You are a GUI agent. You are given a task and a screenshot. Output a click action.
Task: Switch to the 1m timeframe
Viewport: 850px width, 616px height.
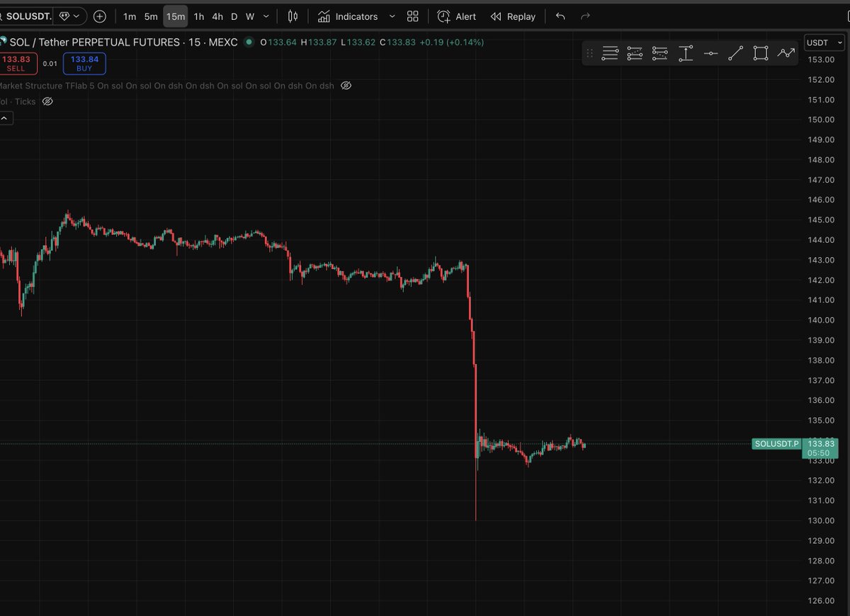tap(130, 16)
